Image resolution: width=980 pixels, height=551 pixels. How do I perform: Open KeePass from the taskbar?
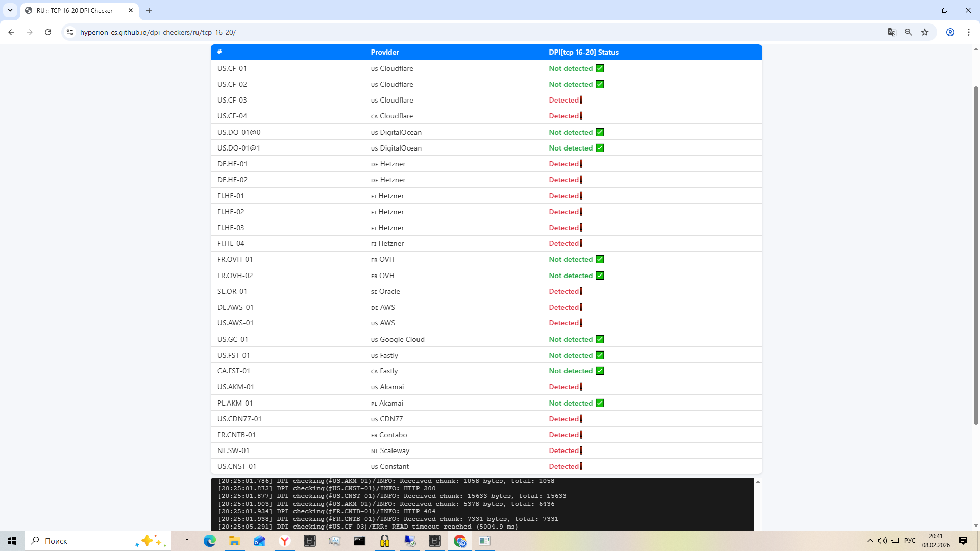[385, 541]
